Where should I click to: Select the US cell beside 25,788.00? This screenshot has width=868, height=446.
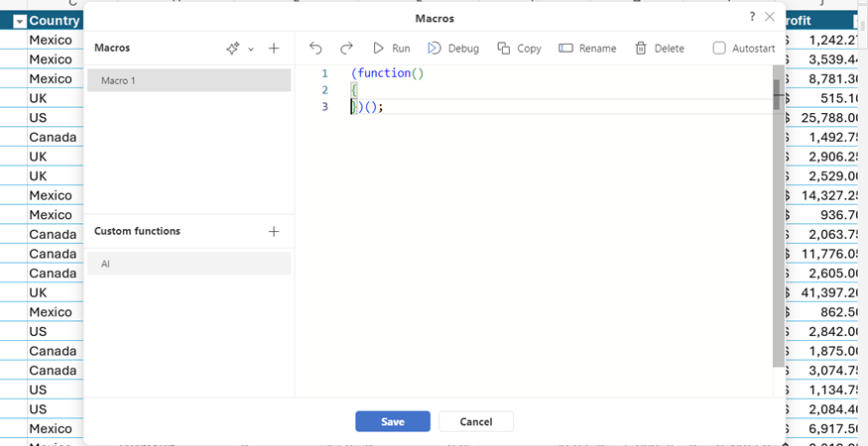tap(55, 117)
